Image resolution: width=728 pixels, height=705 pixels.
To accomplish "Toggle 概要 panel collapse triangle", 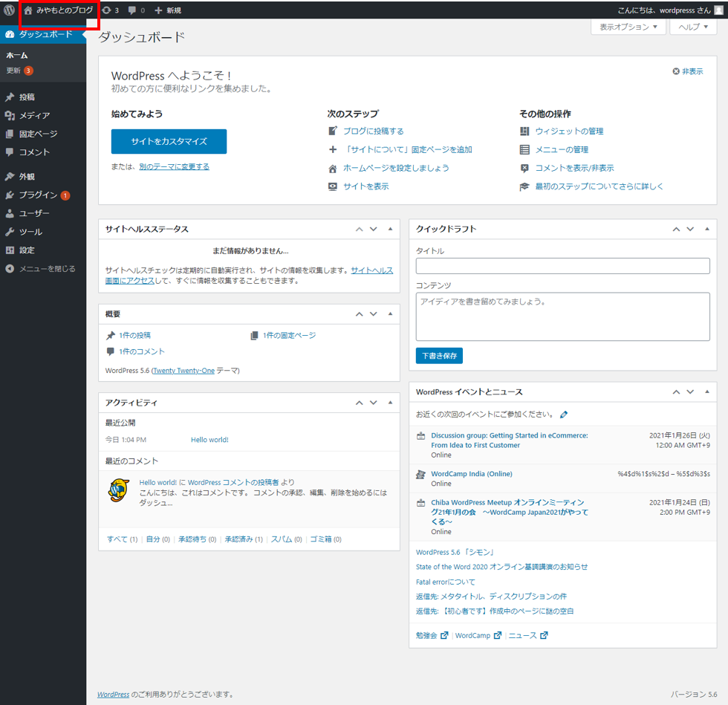I will (390, 314).
